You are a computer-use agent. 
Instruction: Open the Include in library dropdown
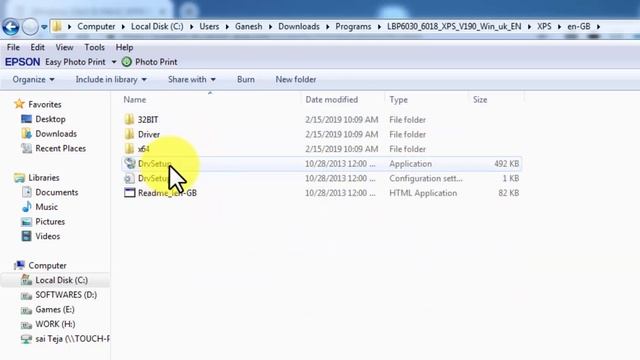click(111, 80)
